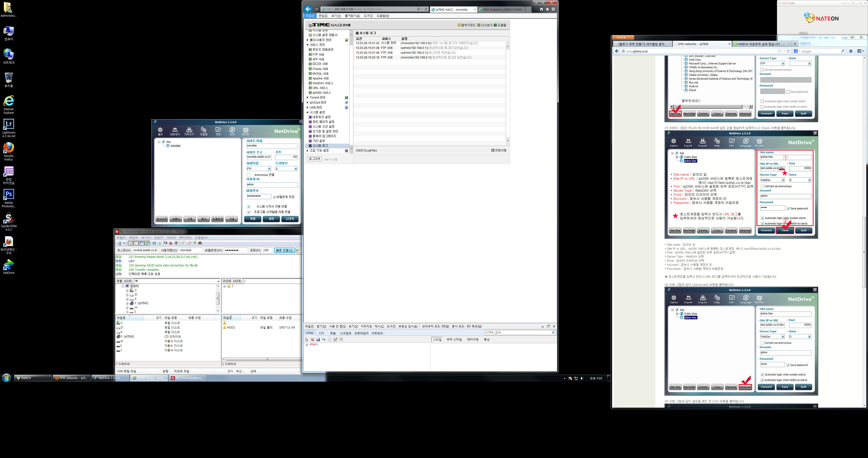Enable Anonymous 연결 checkbox in NetDrive
The width and height of the screenshot is (868, 458).
[x=249, y=175]
